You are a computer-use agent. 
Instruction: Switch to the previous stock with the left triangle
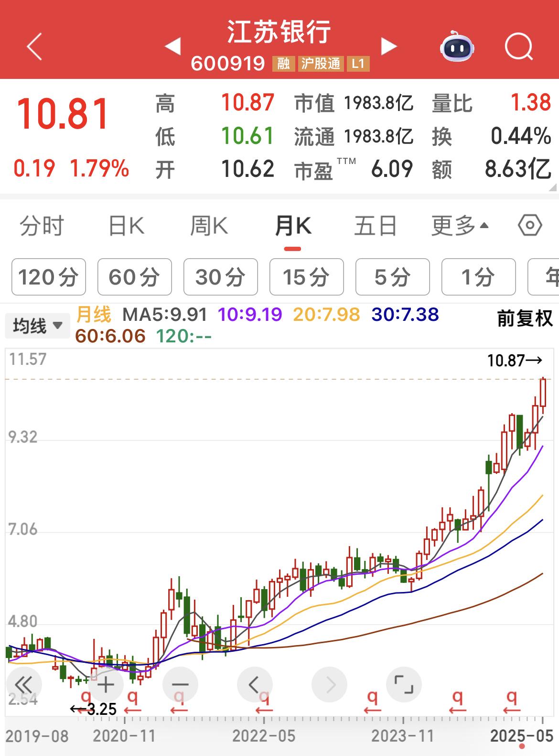coord(172,46)
